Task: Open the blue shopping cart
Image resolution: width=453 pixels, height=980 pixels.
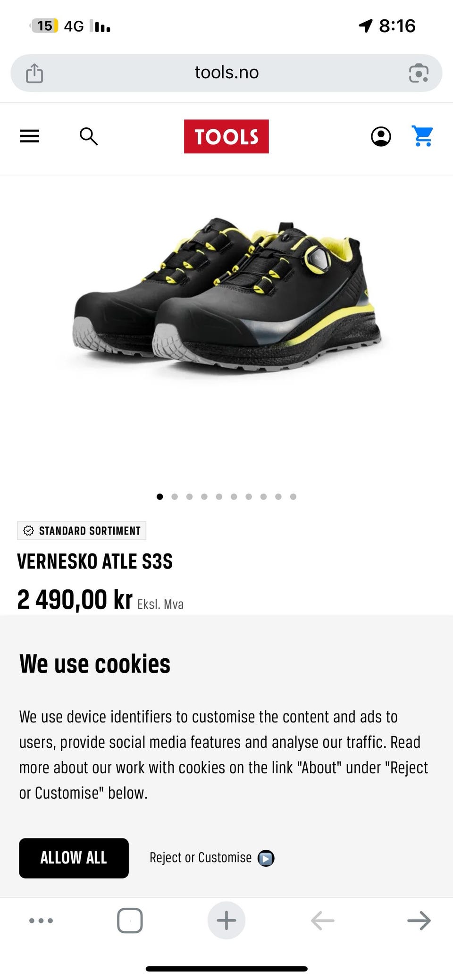Action: tap(422, 136)
